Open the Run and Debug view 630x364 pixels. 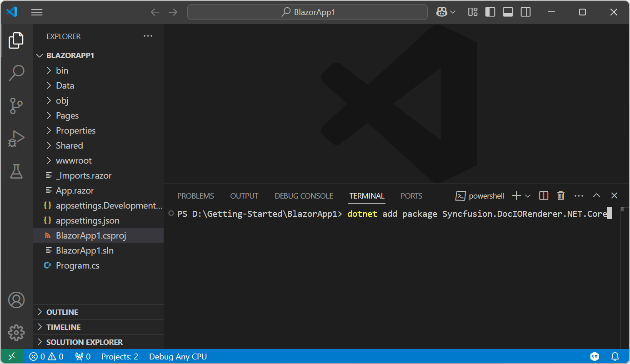coord(16,139)
